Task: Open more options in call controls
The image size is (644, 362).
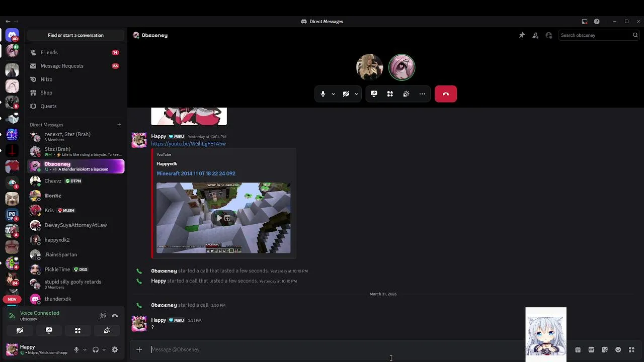Action: pos(422,94)
